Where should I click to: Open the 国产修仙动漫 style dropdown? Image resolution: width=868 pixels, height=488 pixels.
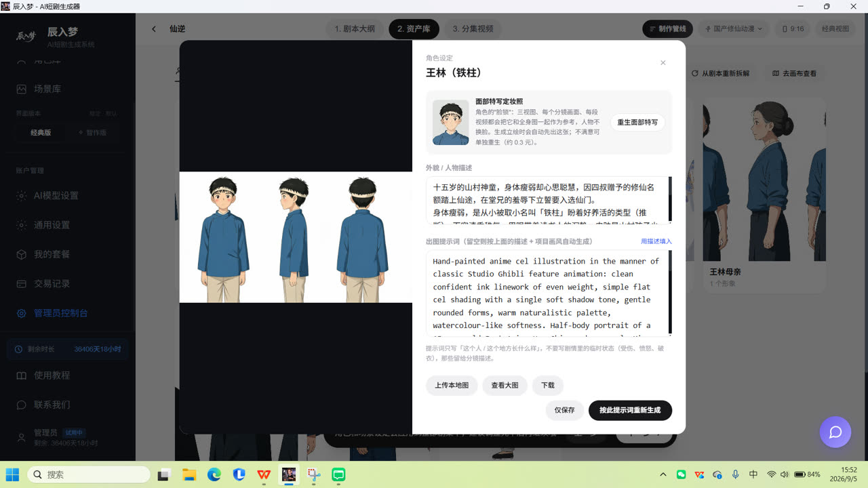[734, 29]
